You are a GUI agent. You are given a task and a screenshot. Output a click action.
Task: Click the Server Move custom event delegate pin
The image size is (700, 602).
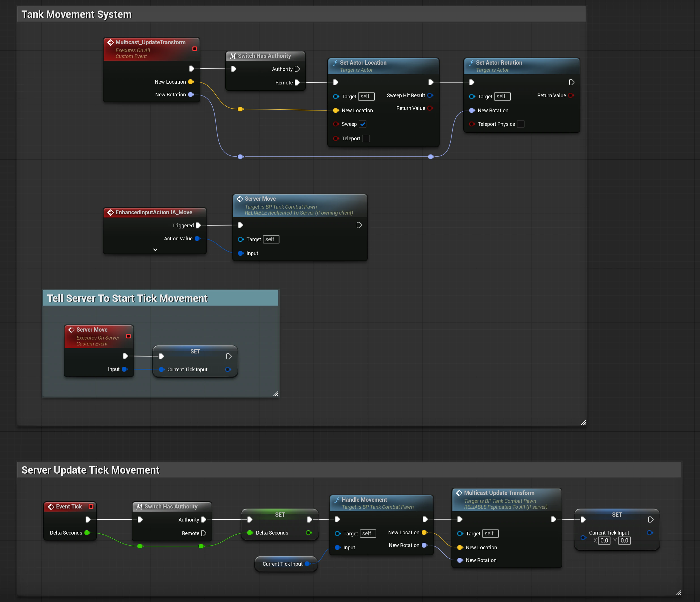tap(128, 336)
